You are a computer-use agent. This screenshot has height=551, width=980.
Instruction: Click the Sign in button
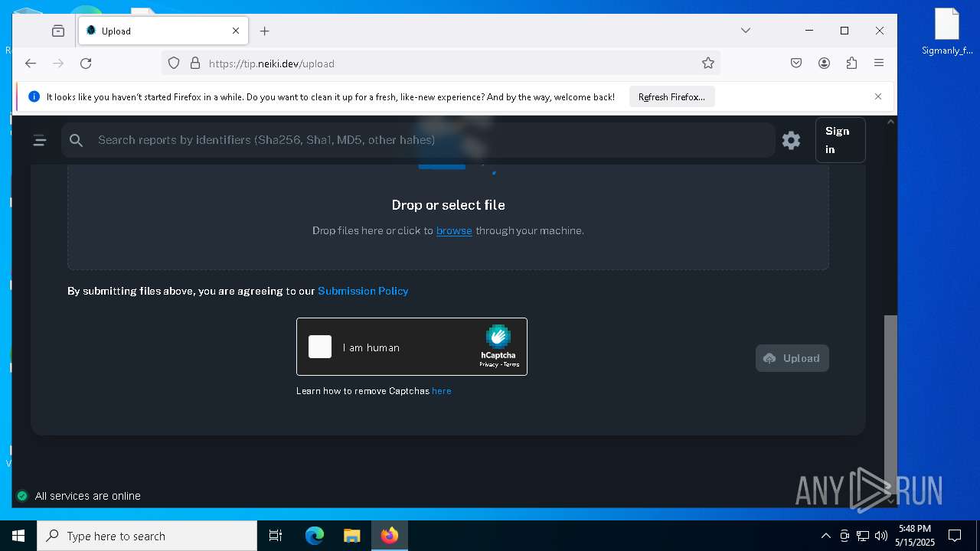[840, 140]
